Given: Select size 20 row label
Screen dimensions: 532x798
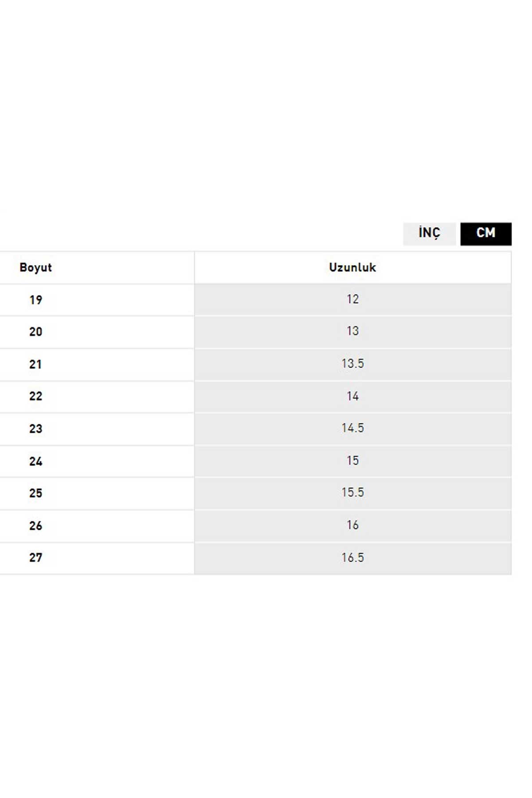Looking at the screenshot, I should point(35,332).
